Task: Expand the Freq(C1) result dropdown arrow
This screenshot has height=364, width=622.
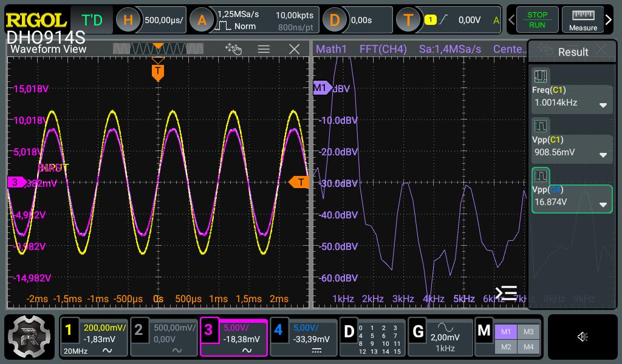Action: pyautogui.click(x=603, y=106)
